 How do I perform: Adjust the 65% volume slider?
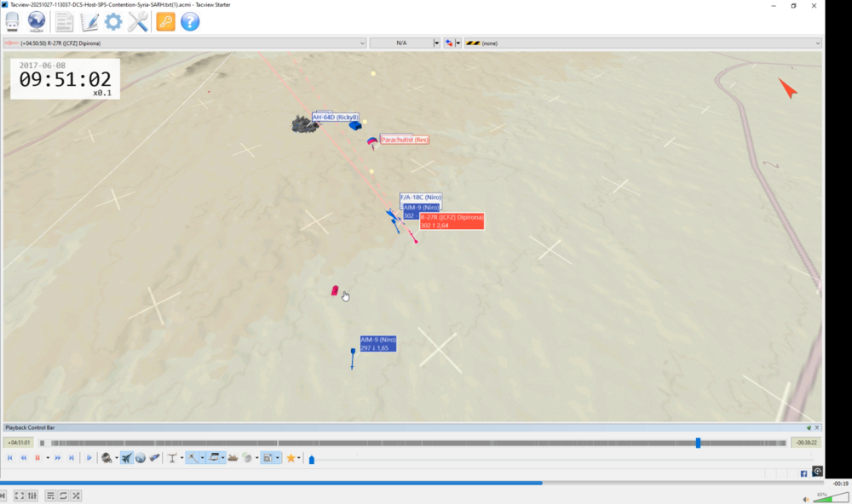pyautogui.click(x=832, y=497)
